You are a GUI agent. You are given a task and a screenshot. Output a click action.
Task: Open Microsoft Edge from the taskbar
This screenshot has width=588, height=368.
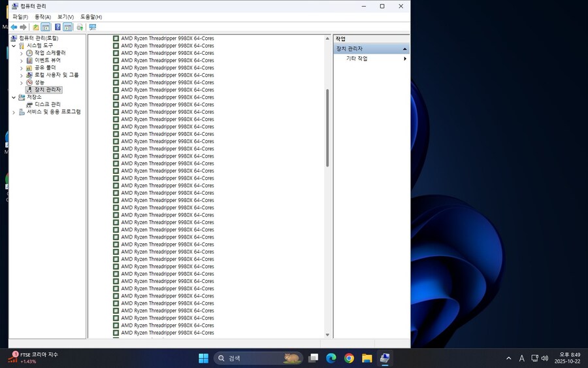click(331, 358)
